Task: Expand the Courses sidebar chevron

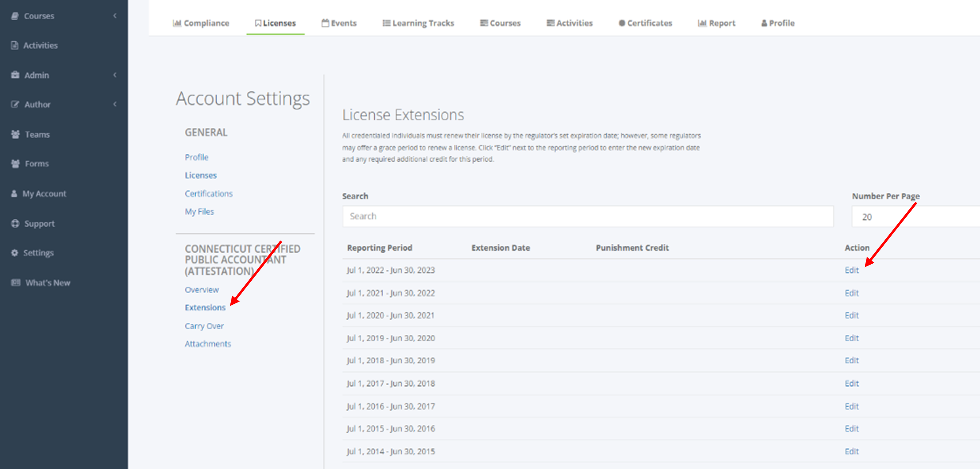Action: [x=115, y=16]
